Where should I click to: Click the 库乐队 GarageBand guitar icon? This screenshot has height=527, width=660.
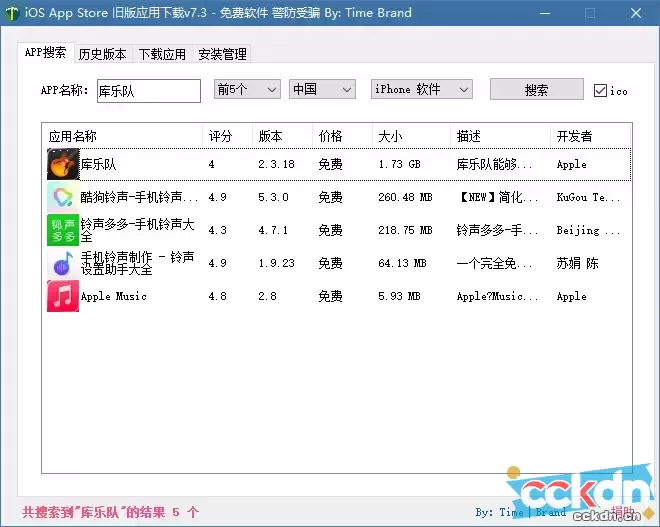63,164
